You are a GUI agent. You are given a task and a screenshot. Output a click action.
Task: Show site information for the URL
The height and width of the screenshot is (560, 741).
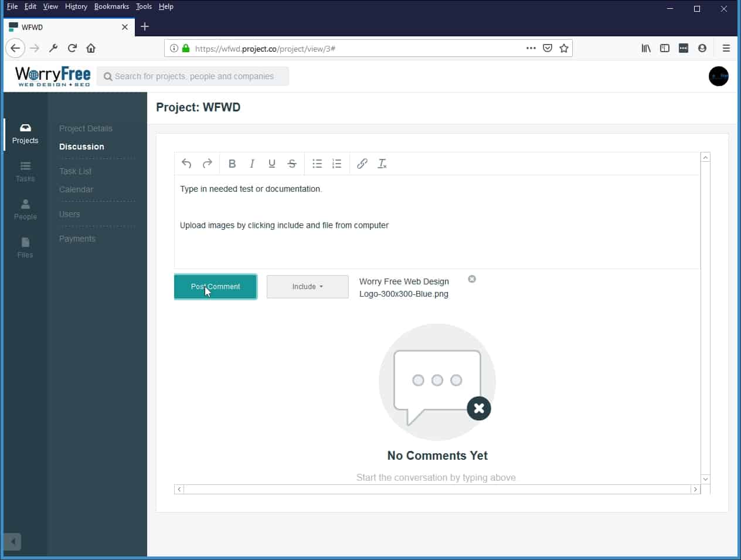click(x=174, y=48)
